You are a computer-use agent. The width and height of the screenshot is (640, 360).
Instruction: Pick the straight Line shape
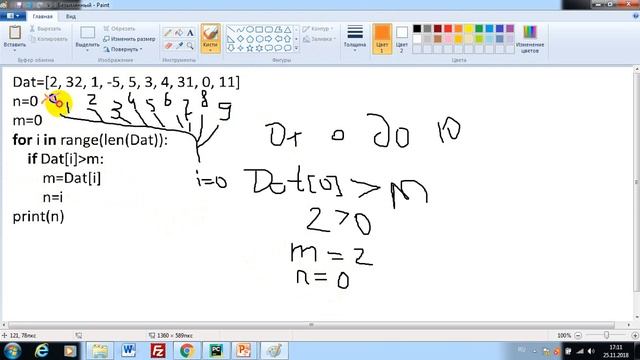pos(231,29)
